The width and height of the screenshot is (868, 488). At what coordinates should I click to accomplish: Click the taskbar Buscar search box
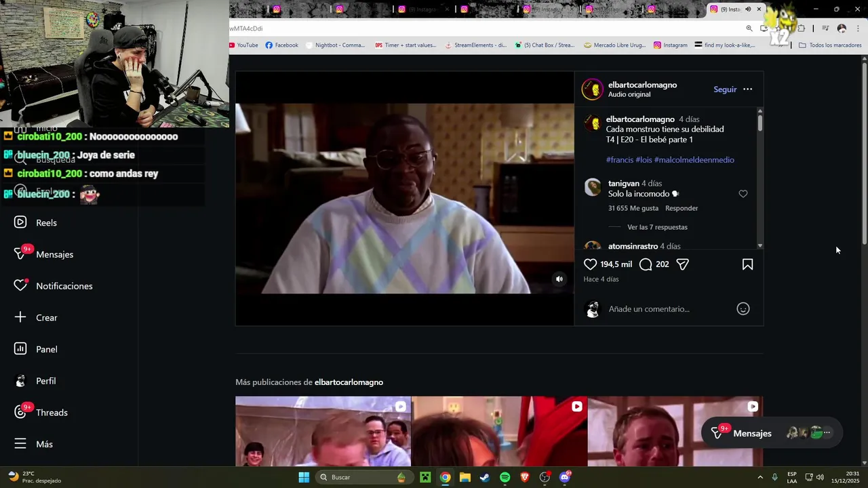point(363,477)
